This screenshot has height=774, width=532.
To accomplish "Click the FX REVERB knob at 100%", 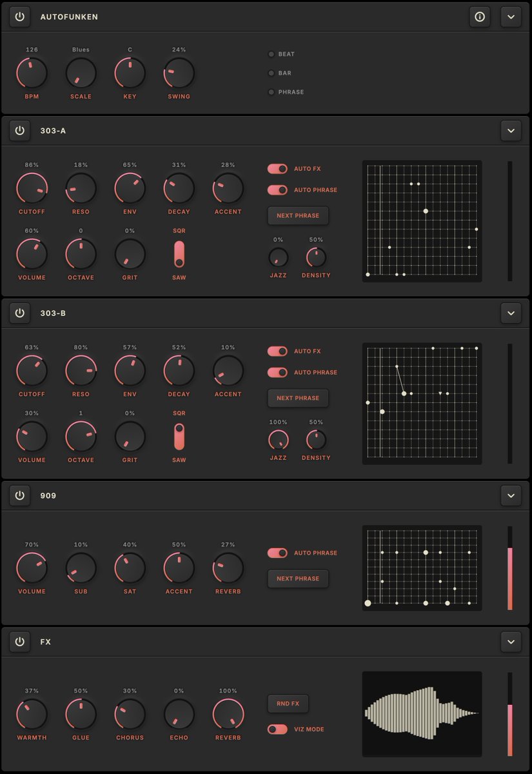I will coord(228,715).
